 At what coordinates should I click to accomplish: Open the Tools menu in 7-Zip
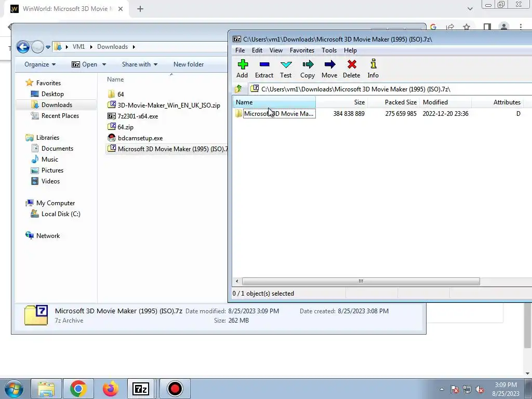pos(329,50)
